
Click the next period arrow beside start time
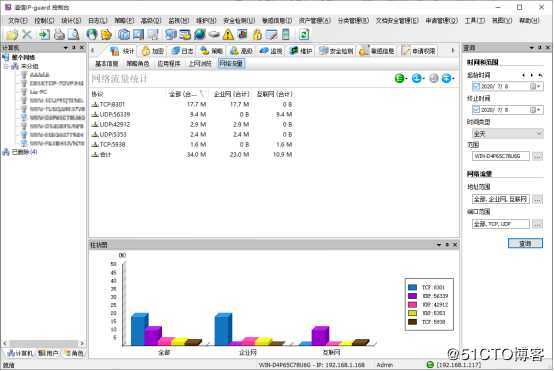pos(531,75)
